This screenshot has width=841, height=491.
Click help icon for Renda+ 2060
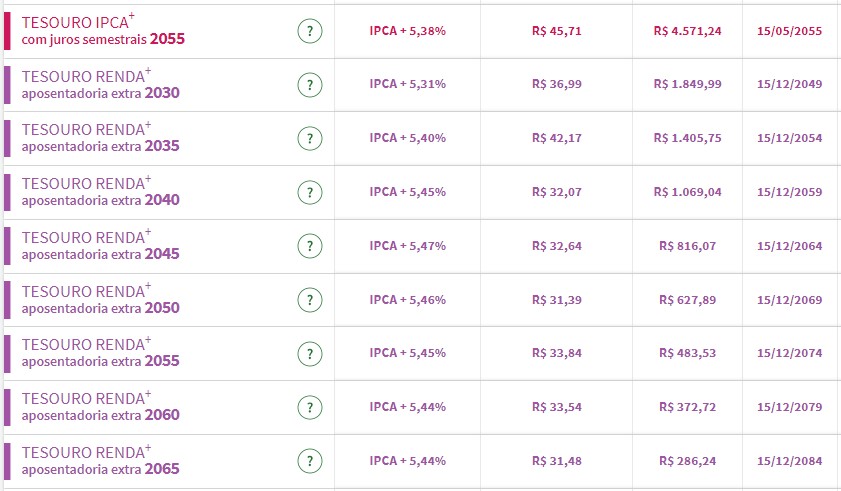pos(310,407)
